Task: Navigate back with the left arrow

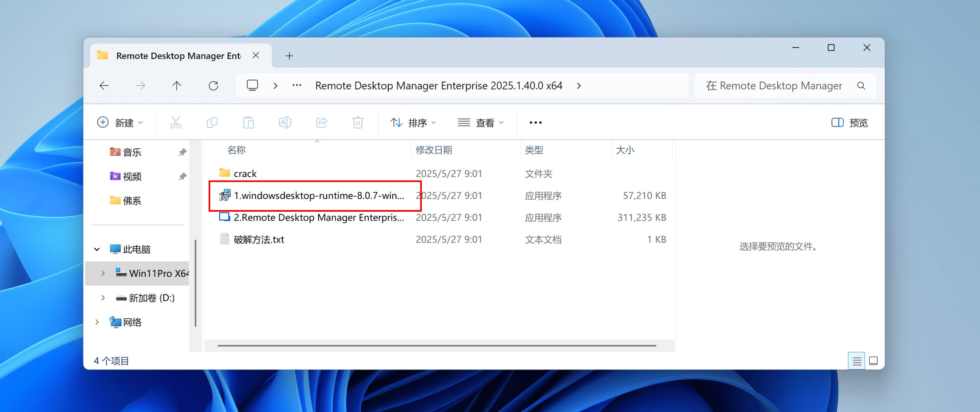Action: (x=104, y=86)
